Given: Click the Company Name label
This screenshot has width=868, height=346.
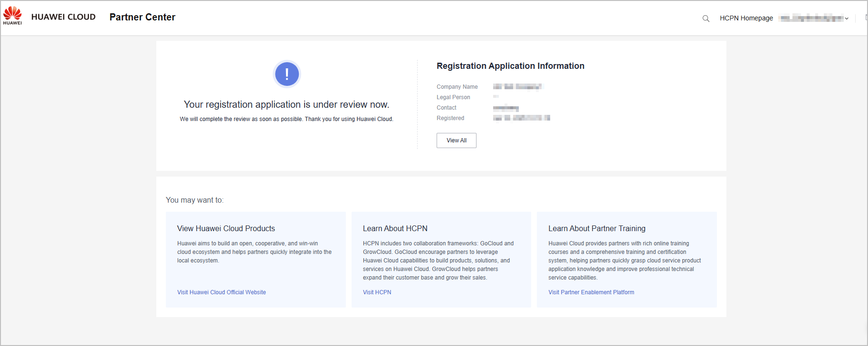Looking at the screenshot, I should pos(457,87).
